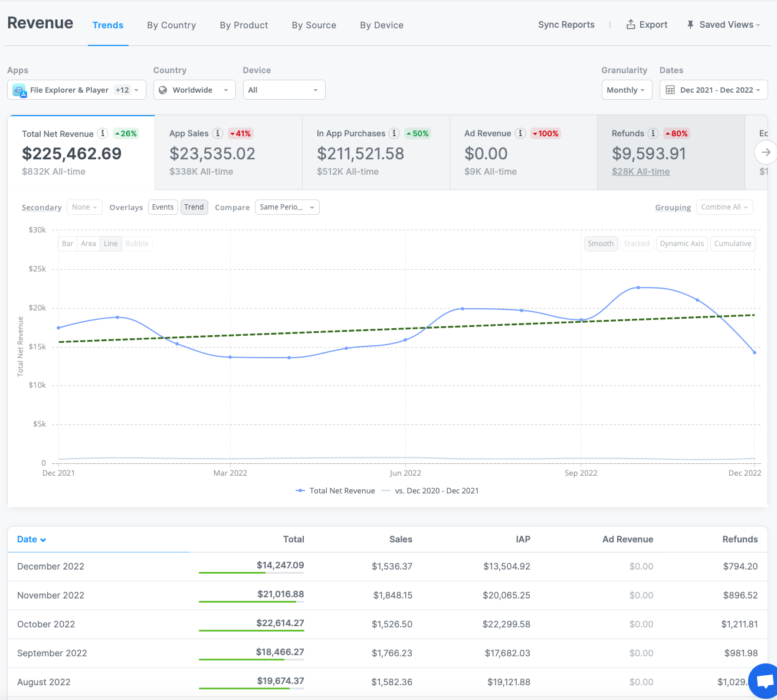777x700 pixels.
Task: Open the Apps filter dropdown
Action: click(77, 90)
